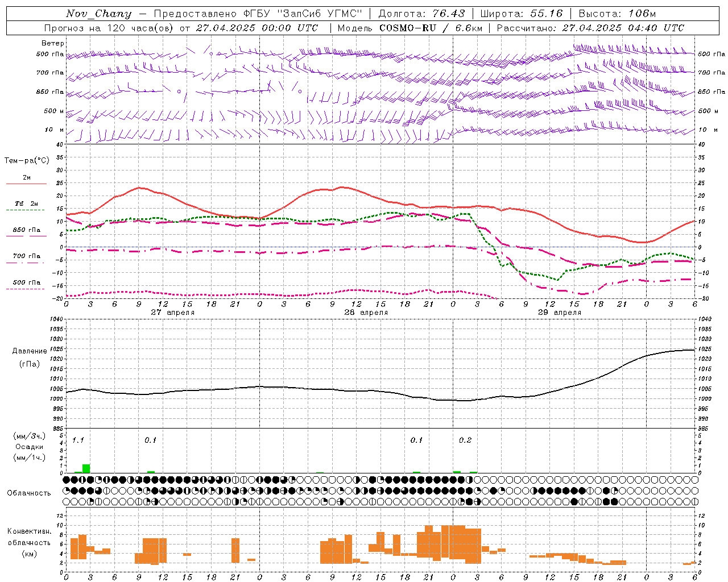The height and width of the screenshot is (582, 728).
Task: Click the date label 28 апреля
Action: pyautogui.click(x=366, y=313)
